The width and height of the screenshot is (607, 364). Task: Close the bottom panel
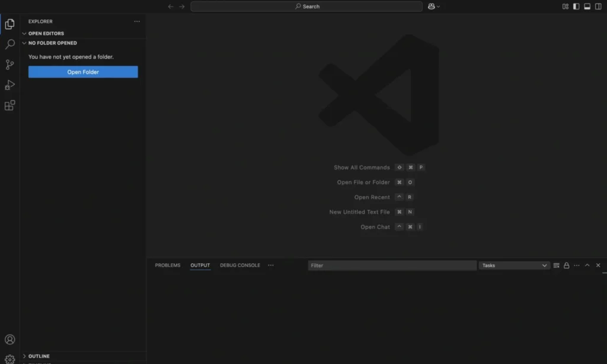(x=598, y=265)
